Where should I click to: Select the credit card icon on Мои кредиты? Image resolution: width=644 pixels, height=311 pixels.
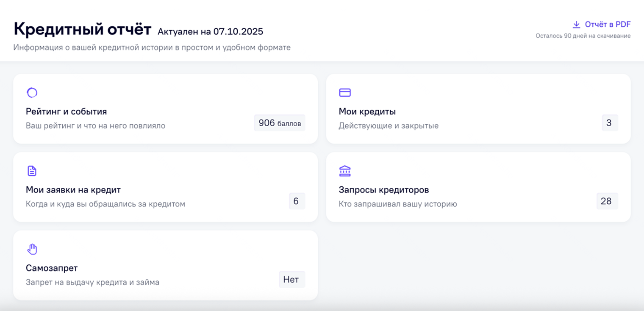click(344, 92)
